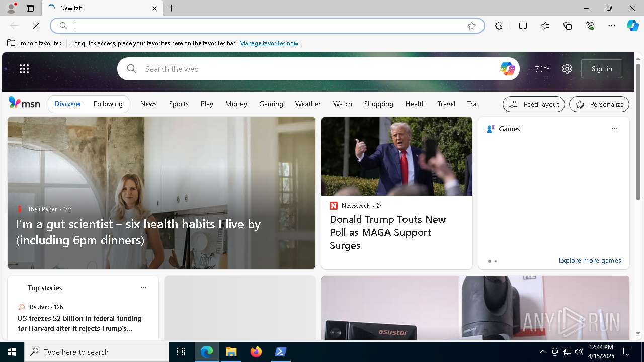This screenshot has height=362, width=644.
Task: Go to the msn logo home
Action: pyautogui.click(x=24, y=103)
